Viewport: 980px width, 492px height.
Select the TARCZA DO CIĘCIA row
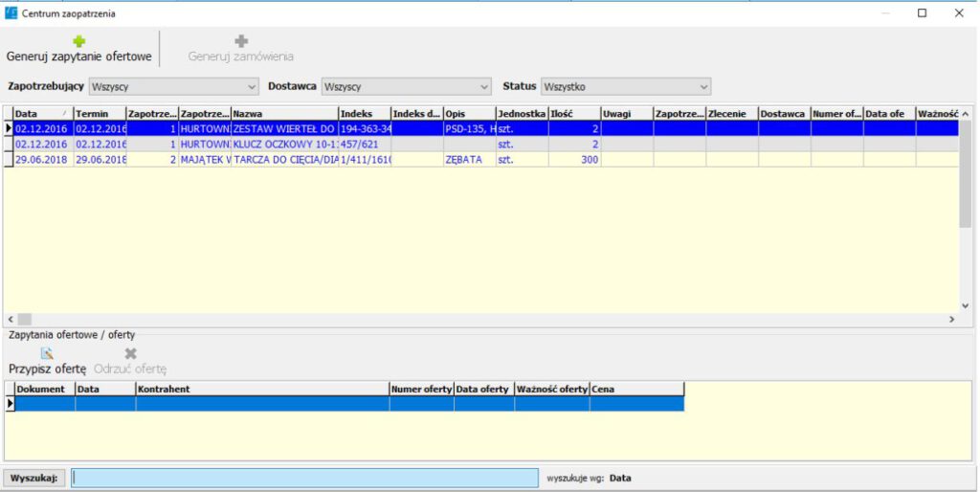tap(284, 160)
